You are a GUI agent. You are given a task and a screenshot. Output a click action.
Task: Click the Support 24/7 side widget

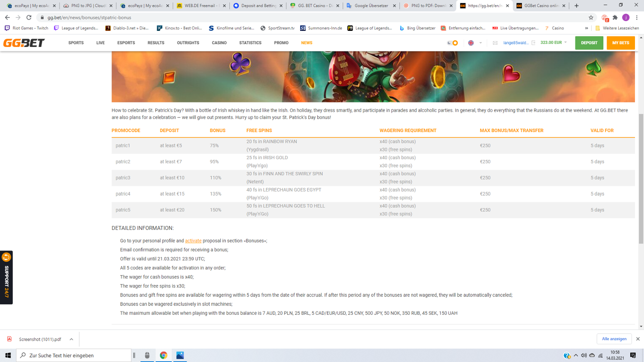(6, 277)
